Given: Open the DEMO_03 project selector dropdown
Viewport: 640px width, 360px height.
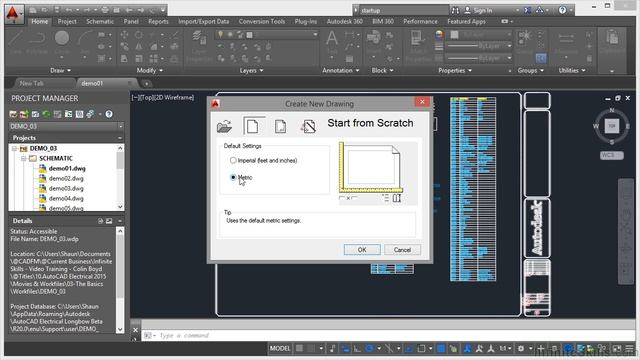Looking at the screenshot, I should point(121,127).
